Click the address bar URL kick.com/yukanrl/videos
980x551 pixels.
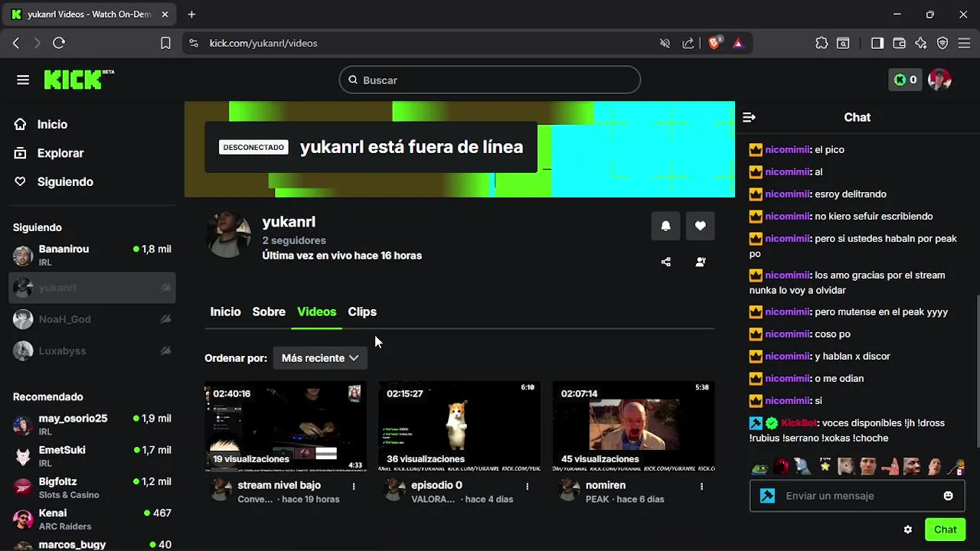pyautogui.click(x=263, y=43)
